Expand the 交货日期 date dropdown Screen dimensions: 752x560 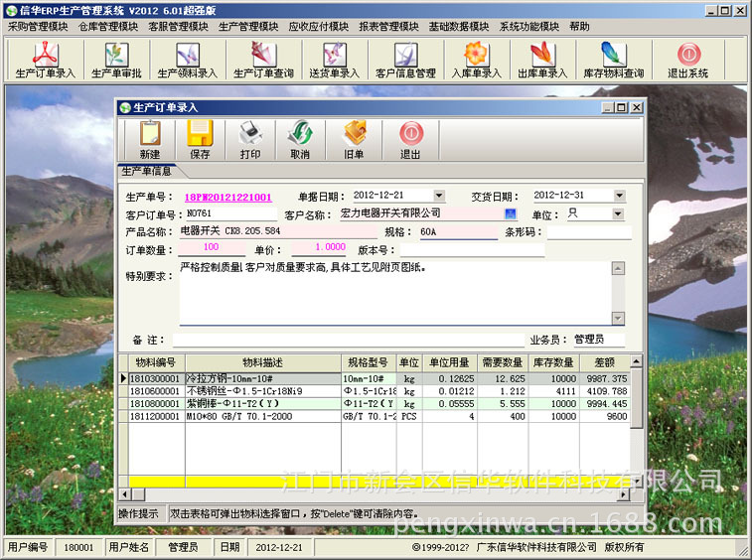pyautogui.click(x=619, y=196)
